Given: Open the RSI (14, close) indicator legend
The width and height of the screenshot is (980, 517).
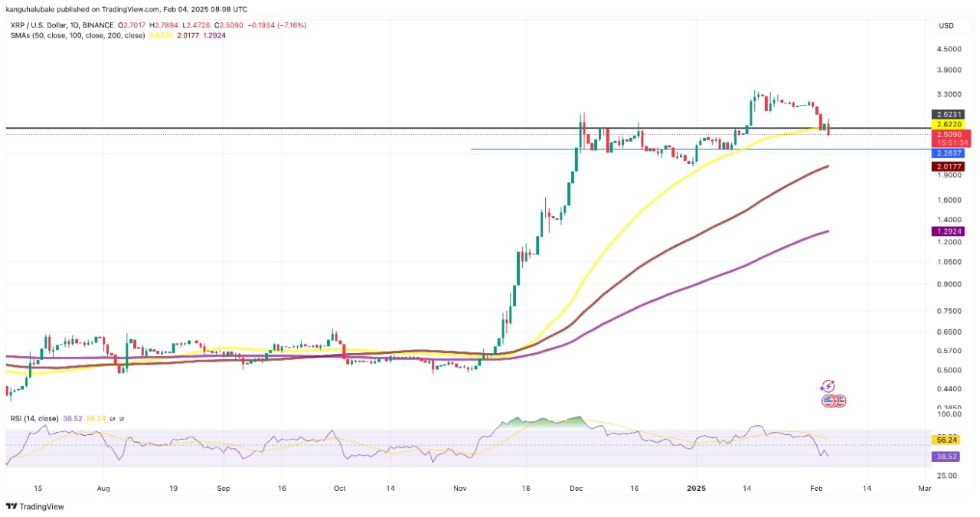Looking at the screenshot, I should (x=34, y=419).
